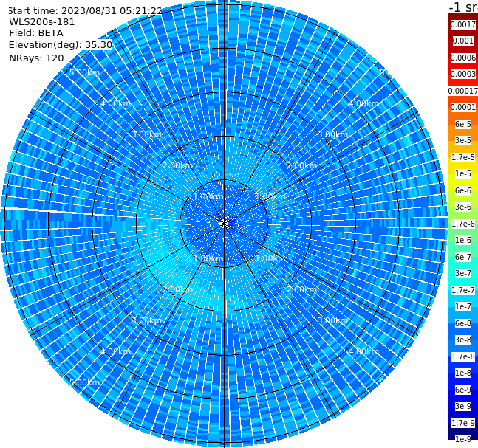
Task: Select the 'Elevation(deg): 35.30' text
Action: [61, 45]
